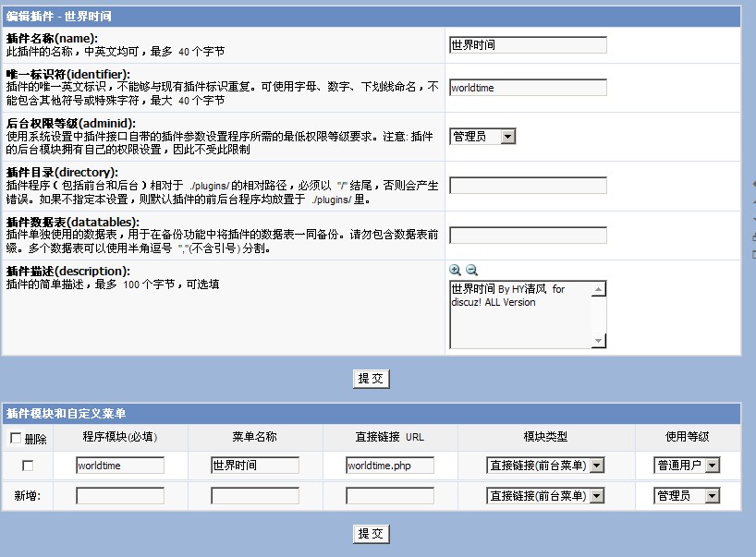Image resolution: width=756 pixels, height=557 pixels.
Task: Click the 直接链接 URL column header
Action: (x=390, y=437)
